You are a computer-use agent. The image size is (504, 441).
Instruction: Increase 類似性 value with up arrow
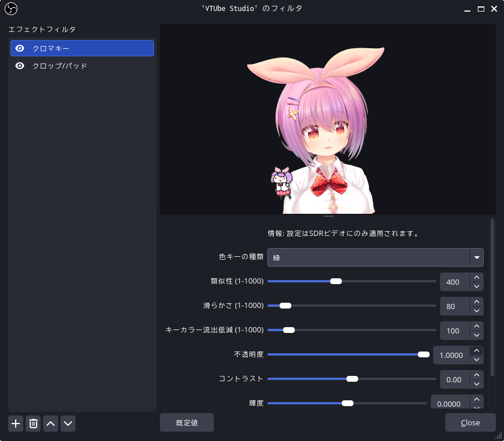pyautogui.click(x=477, y=278)
